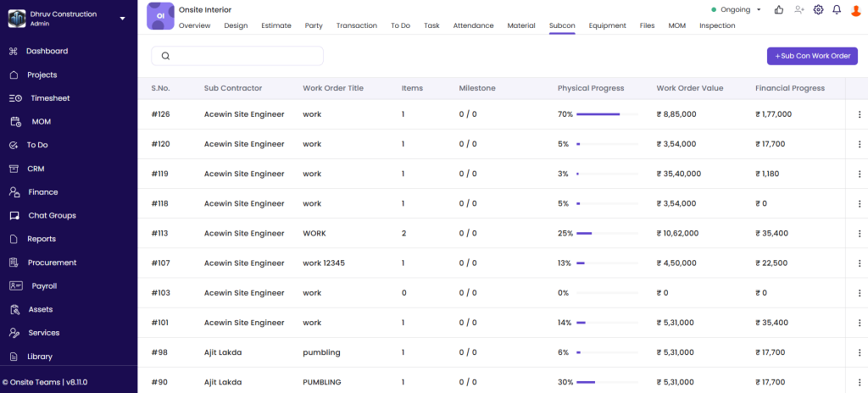
Task: Open the notifications bell
Action: tap(837, 9)
